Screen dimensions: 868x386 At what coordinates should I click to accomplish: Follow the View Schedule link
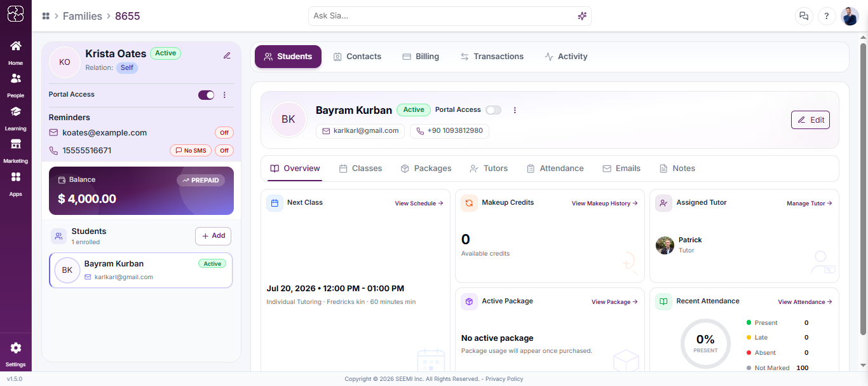pos(419,203)
